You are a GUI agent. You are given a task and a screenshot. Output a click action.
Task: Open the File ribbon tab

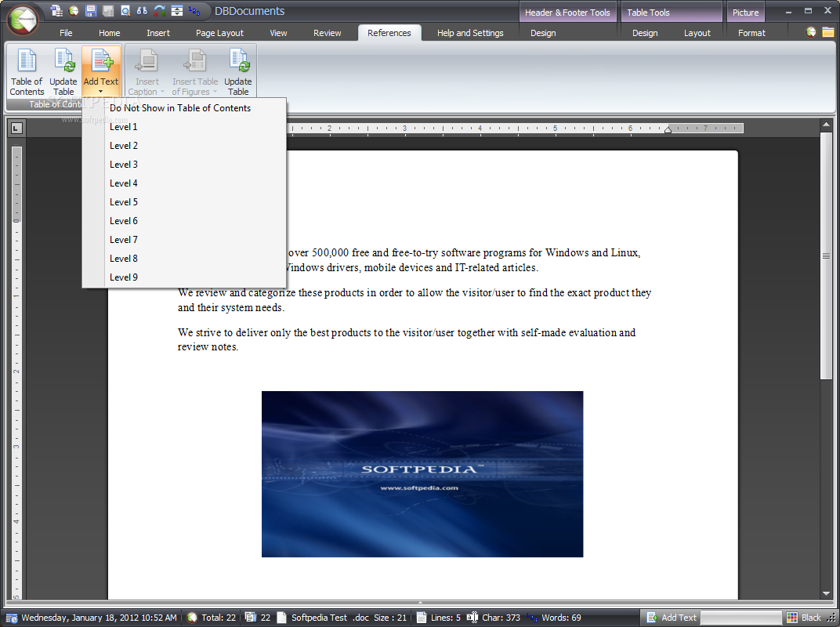point(66,33)
